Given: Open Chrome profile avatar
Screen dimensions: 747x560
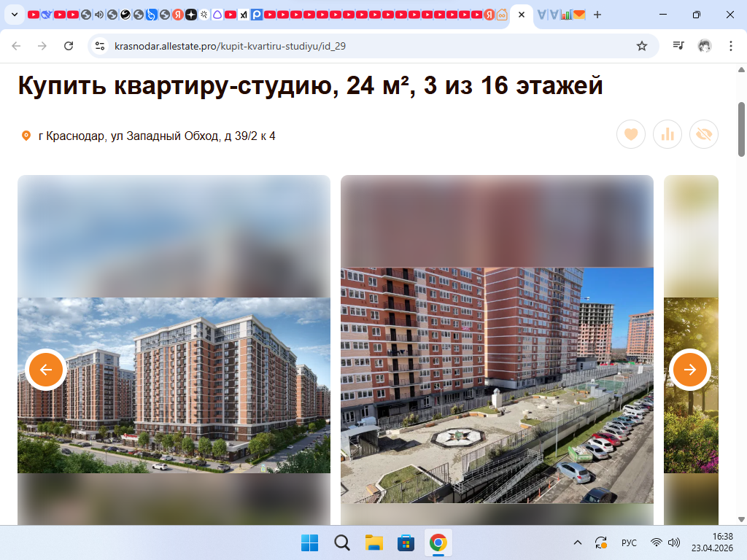Looking at the screenshot, I should coord(705,46).
